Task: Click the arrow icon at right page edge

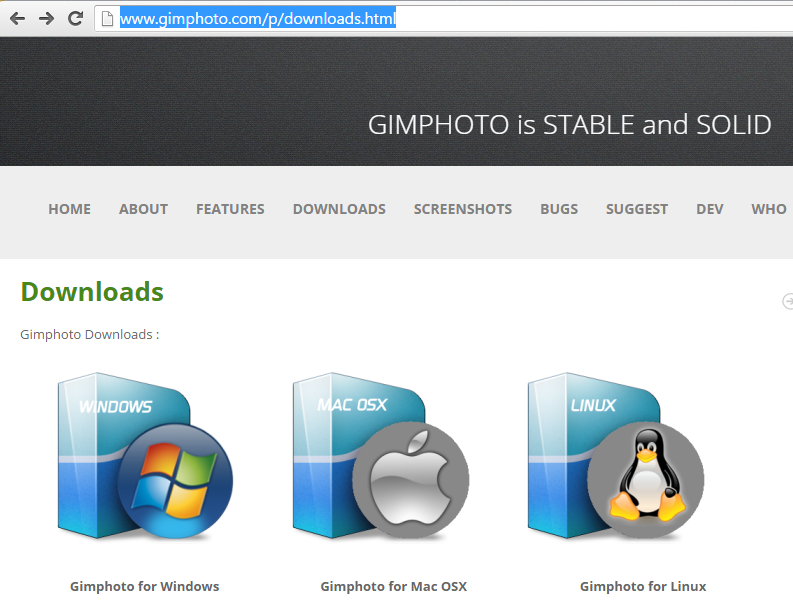Action: click(x=787, y=301)
